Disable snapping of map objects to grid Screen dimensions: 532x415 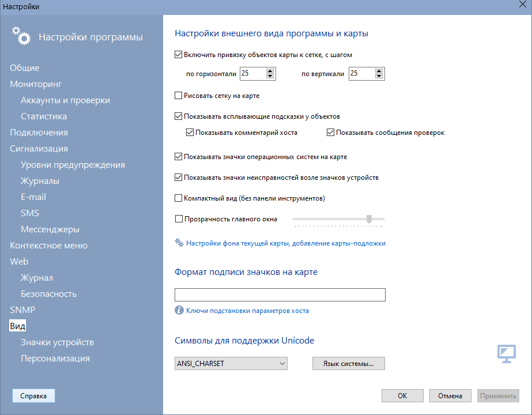point(179,55)
